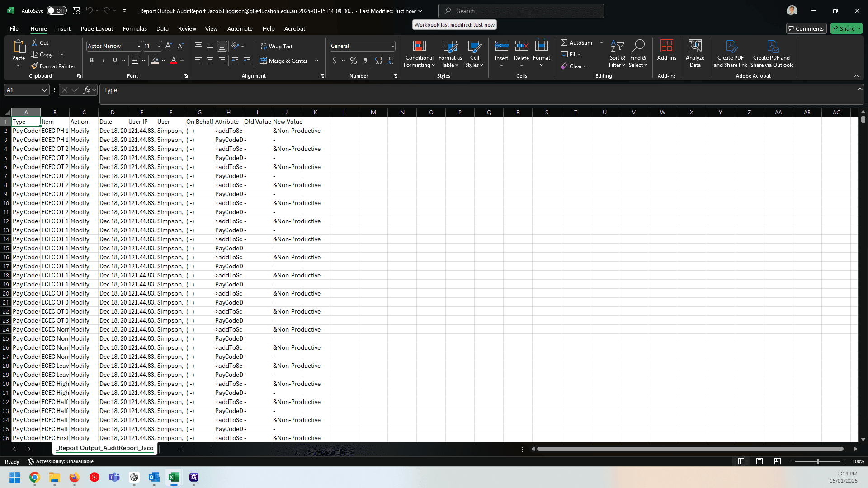The width and height of the screenshot is (868, 488).
Task: Expand the Name Box dropdown arrow
Action: 44,90
